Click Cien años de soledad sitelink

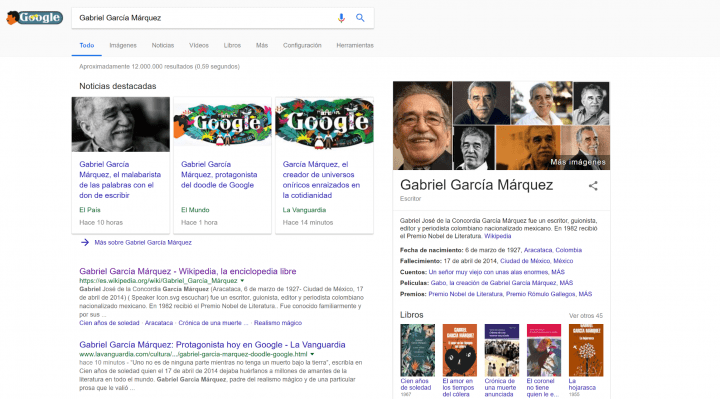[109, 323]
